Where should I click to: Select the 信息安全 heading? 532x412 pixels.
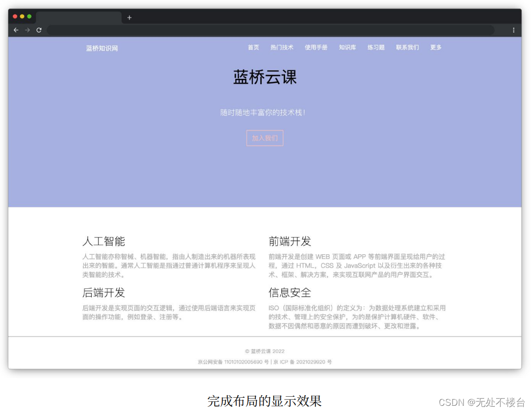290,293
